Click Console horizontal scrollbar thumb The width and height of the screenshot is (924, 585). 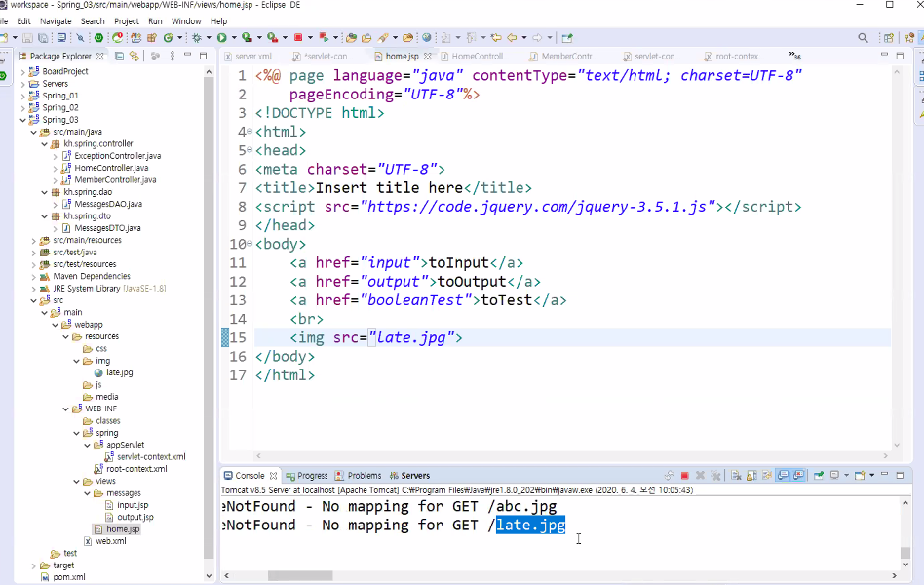(300, 575)
